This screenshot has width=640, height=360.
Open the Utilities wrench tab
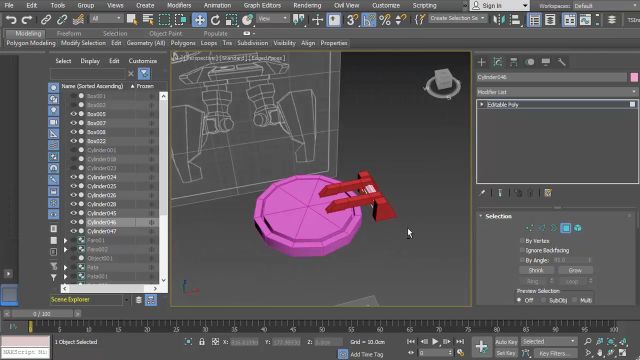562,62
